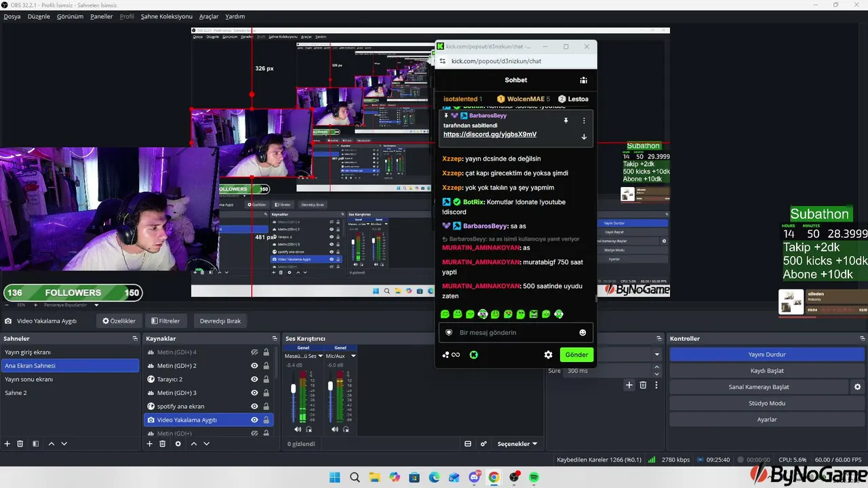Open audio mixer layout icon beside Seçenekler
This screenshot has height=488, width=868.
468,444
